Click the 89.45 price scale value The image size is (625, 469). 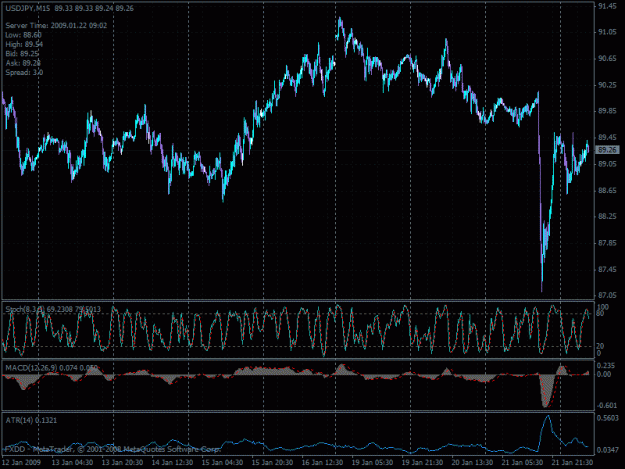tap(607, 137)
